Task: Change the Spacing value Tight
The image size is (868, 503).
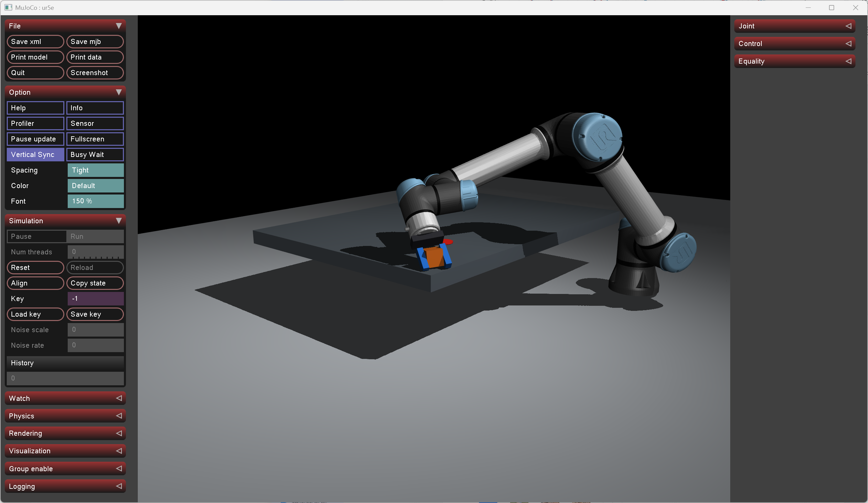Action: tap(96, 170)
